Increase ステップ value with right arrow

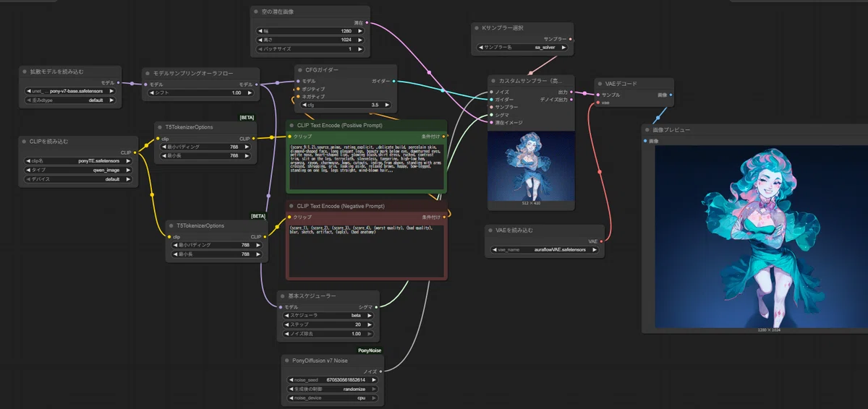369,324
